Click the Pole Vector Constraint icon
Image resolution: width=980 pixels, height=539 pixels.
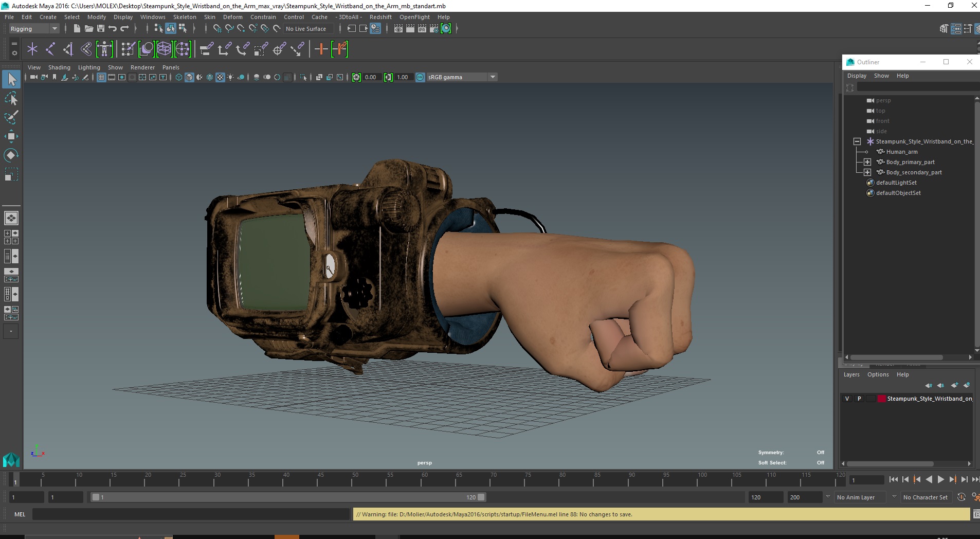tap(297, 49)
